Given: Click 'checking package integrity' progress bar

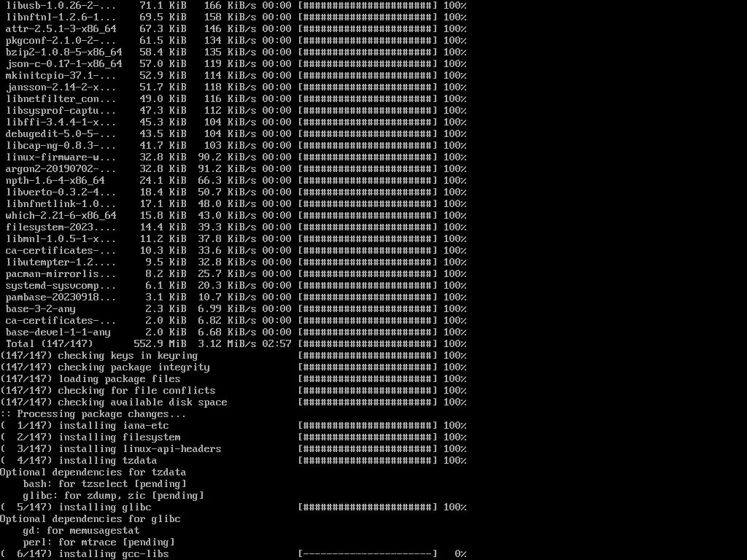Looking at the screenshot, I should coord(368,367).
